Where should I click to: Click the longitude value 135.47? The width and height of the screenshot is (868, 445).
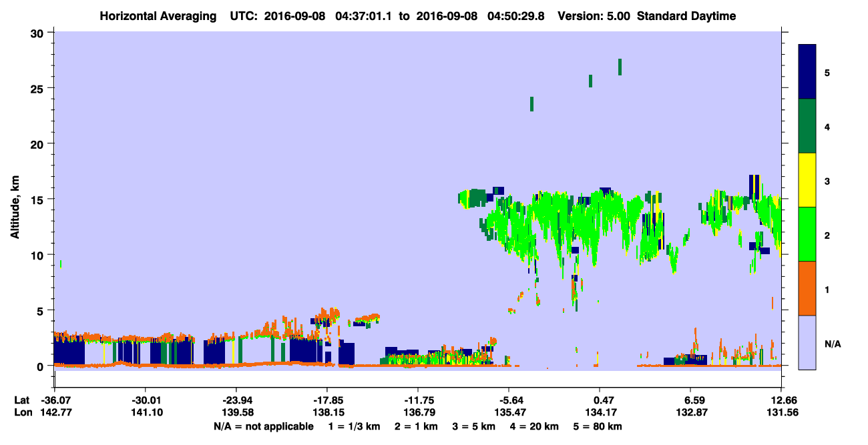tap(509, 412)
